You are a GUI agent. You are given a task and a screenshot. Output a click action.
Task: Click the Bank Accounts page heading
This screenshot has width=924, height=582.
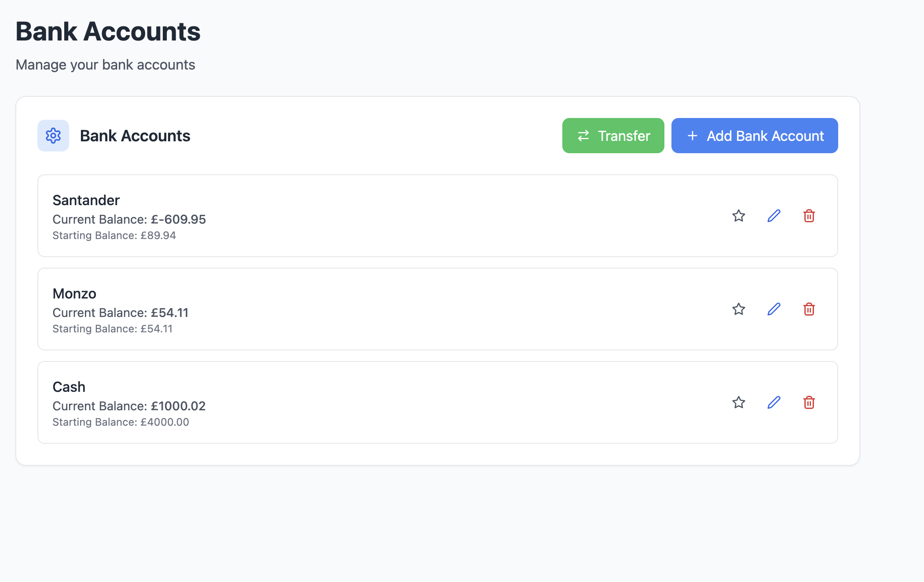(108, 32)
